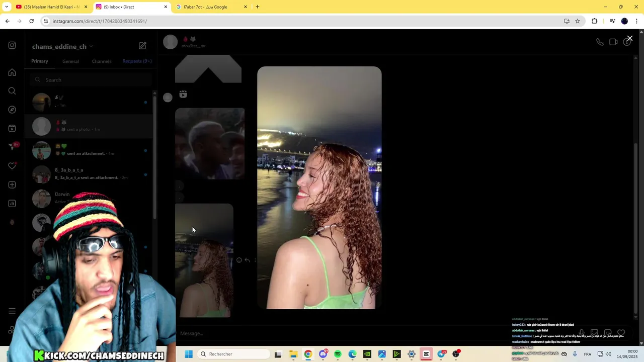Open the volume control in the system tray
This screenshot has width=644, height=362.
tap(608, 354)
